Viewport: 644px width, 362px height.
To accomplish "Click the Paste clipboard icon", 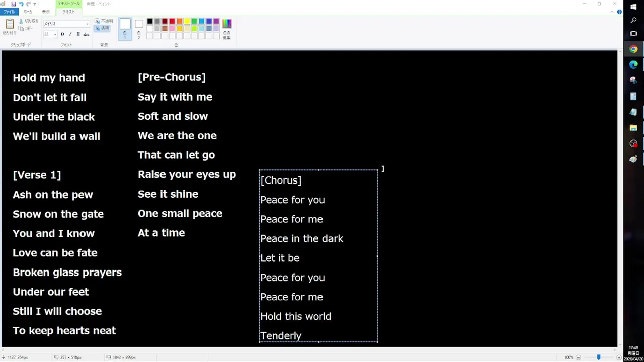I will 10,25.
